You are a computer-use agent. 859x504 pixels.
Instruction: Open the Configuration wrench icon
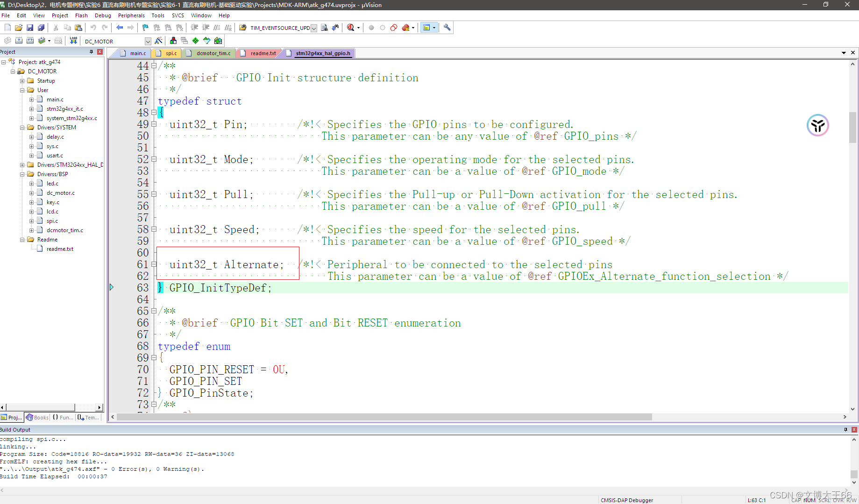click(x=447, y=28)
